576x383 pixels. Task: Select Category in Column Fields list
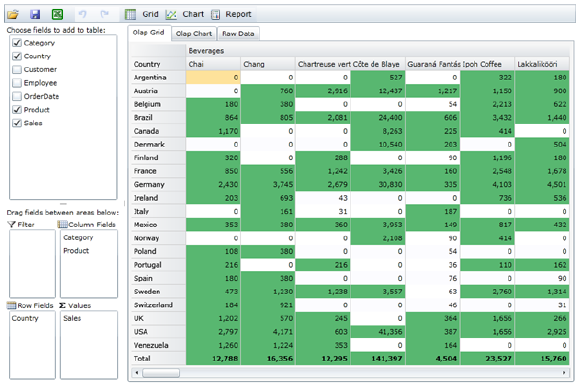[x=78, y=238]
